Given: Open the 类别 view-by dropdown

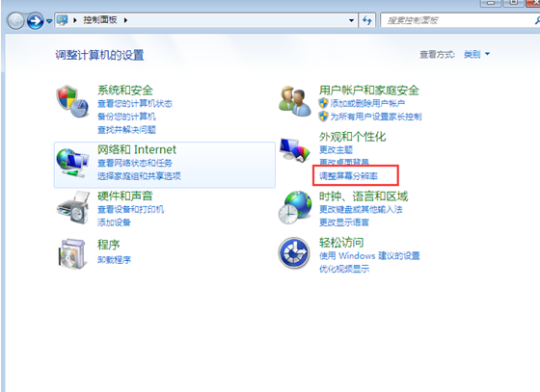Looking at the screenshot, I should tap(477, 54).
